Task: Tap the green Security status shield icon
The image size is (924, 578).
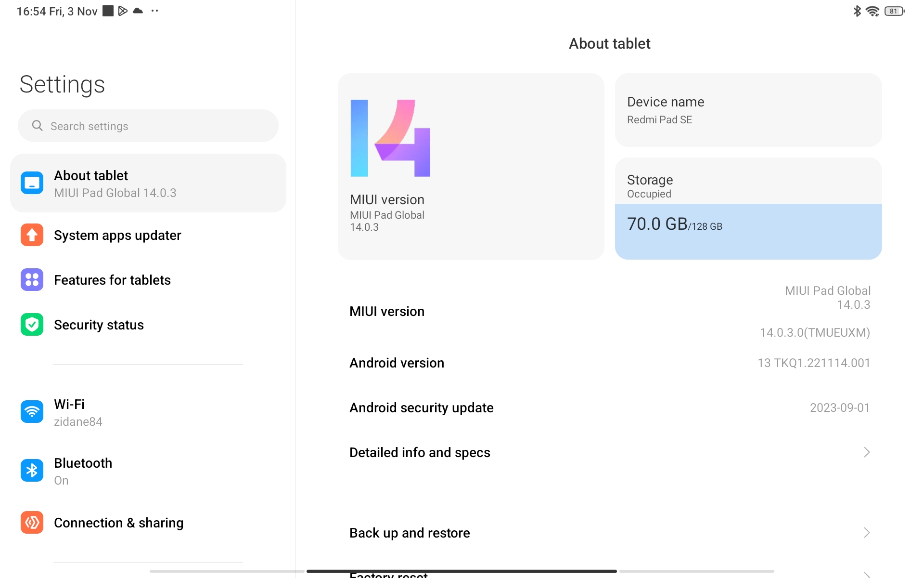Action: tap(32, 325)
